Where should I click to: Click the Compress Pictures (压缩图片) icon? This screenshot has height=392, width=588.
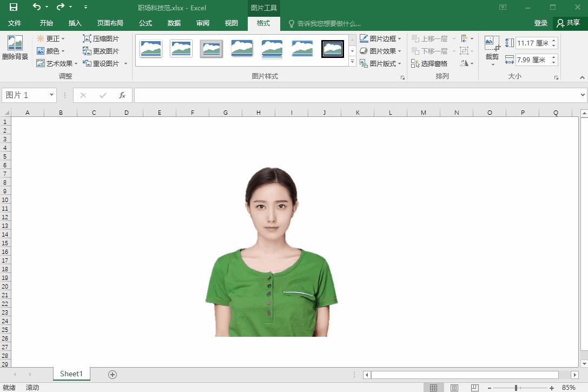tap(87, 39)
